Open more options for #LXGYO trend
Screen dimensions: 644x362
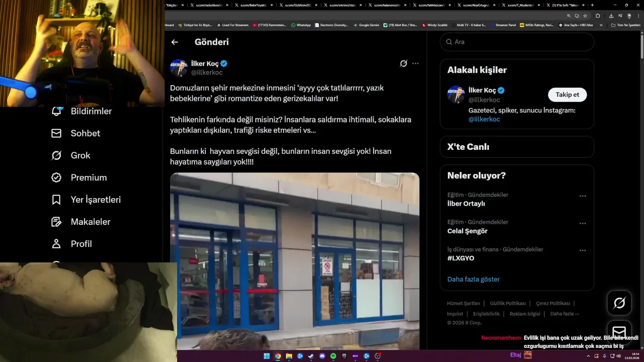[x=583, y=250]
